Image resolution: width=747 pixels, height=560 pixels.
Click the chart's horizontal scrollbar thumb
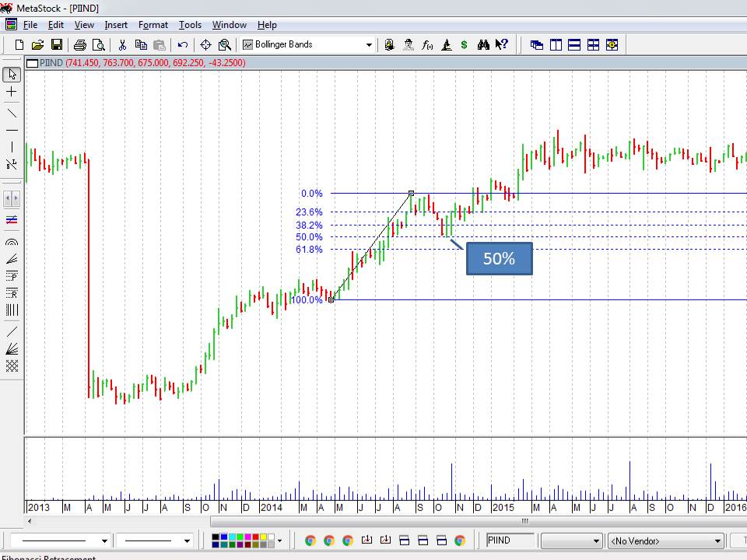pos(524,521)
